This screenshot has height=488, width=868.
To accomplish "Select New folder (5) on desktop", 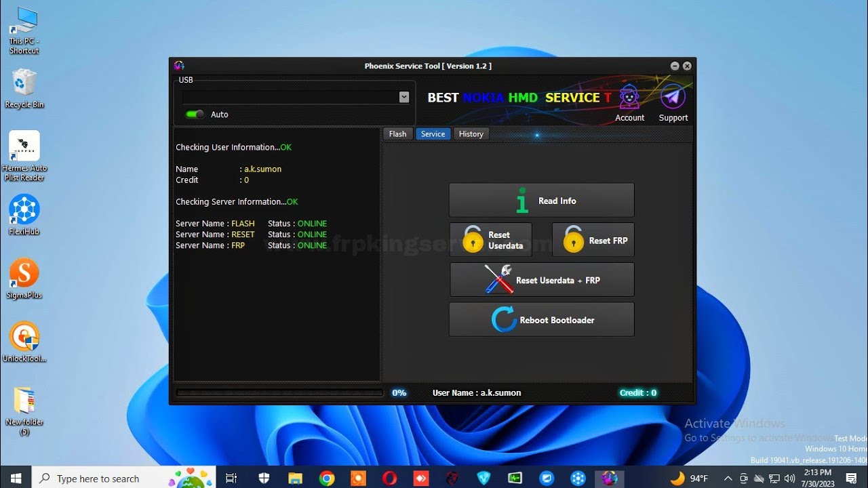I will coord(24,411).
